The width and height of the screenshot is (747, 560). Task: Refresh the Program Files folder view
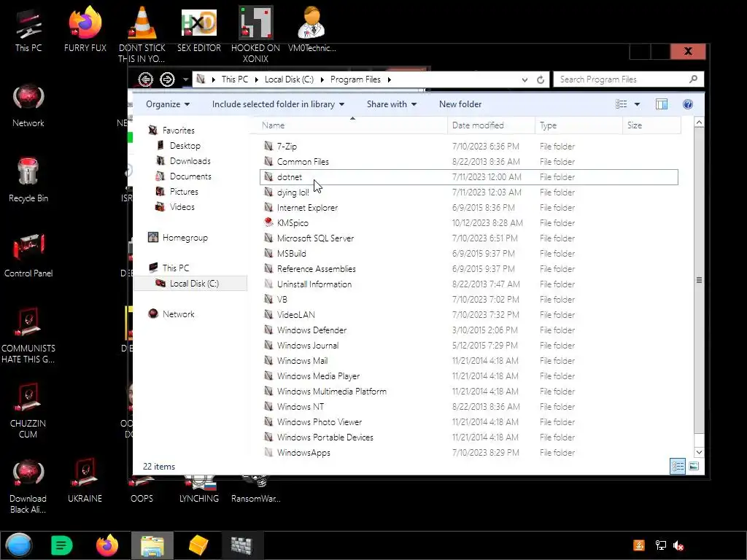tap(541, 79)
